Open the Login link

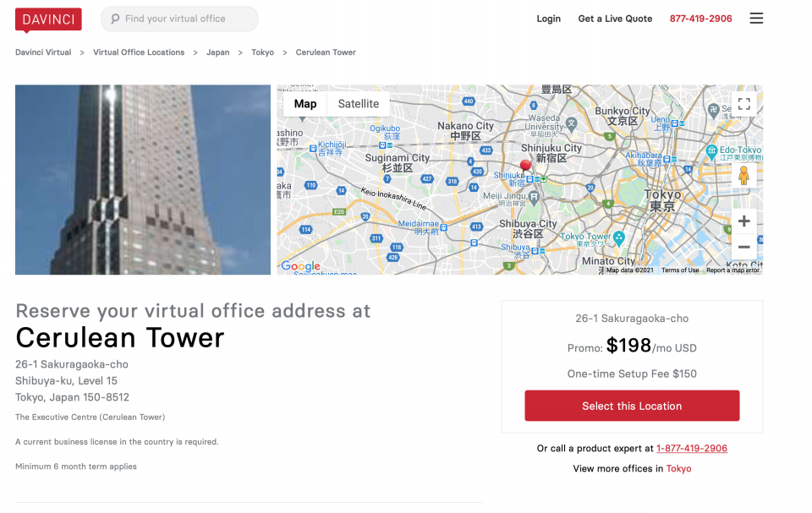click(548, 19)
